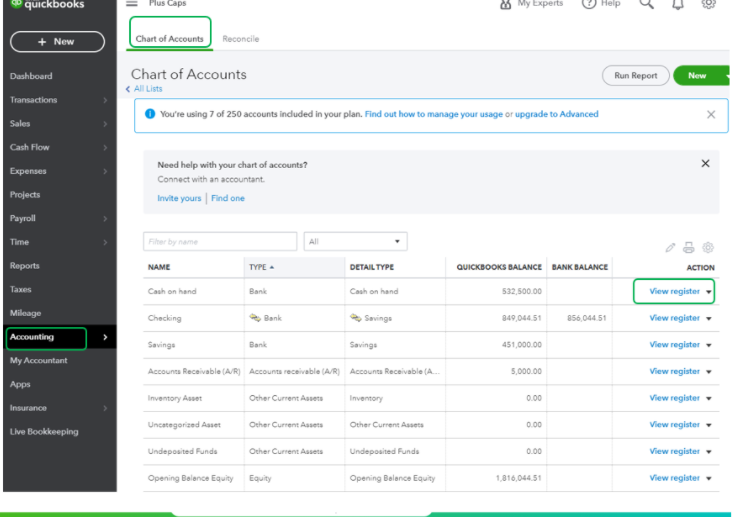Open notifications bell icon
This screenshot has width=732, height=517.
click(x=678, y=4)
